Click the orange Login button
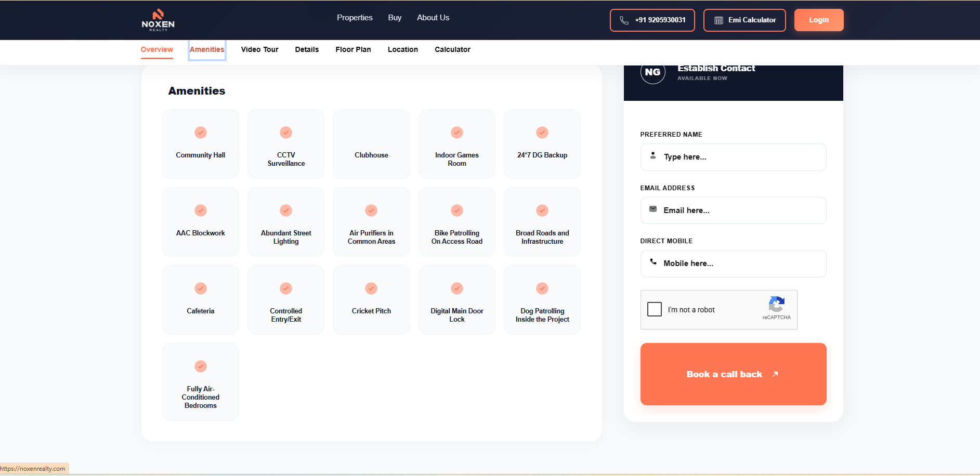Viewport: 980px width, 476px height. pos(819,20)
